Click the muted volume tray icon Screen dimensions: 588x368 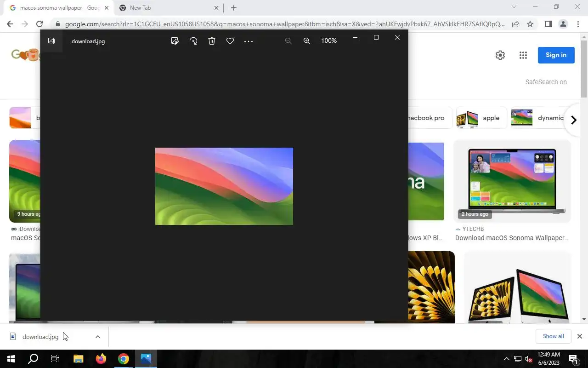(528, 359)
